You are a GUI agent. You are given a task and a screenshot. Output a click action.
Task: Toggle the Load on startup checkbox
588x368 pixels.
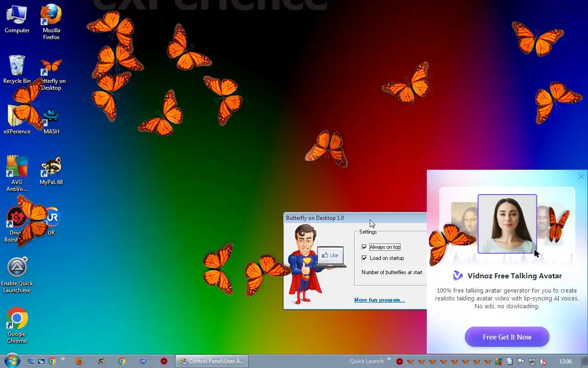pyautogui.click(x=364, y=258)
